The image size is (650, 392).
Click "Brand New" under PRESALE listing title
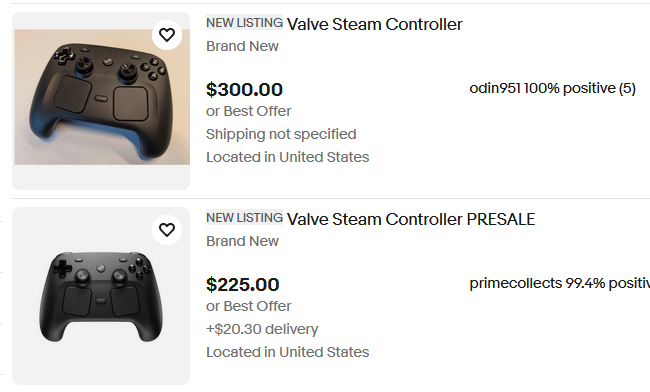pos(243,241)
